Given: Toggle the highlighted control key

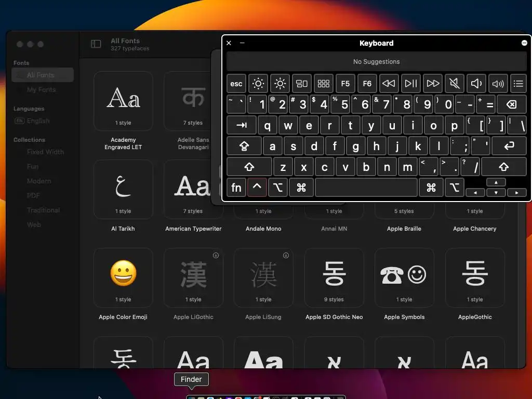Looking at the screenshot, I should [257, 187].
